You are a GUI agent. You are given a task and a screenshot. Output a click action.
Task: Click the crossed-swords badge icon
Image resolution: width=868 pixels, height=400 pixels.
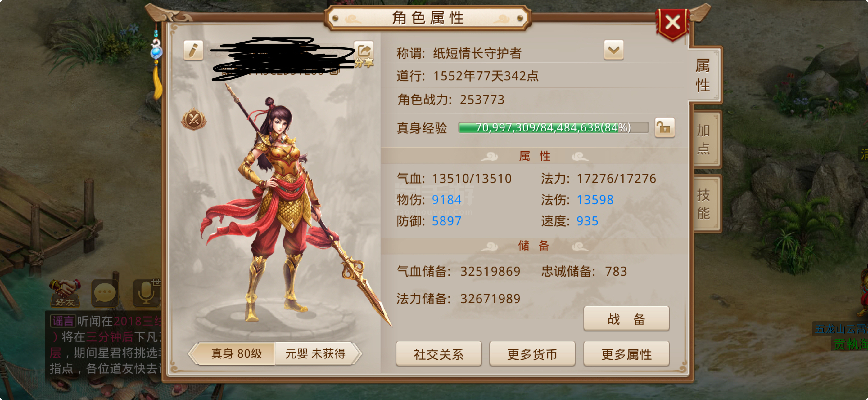tap(194, 119)
